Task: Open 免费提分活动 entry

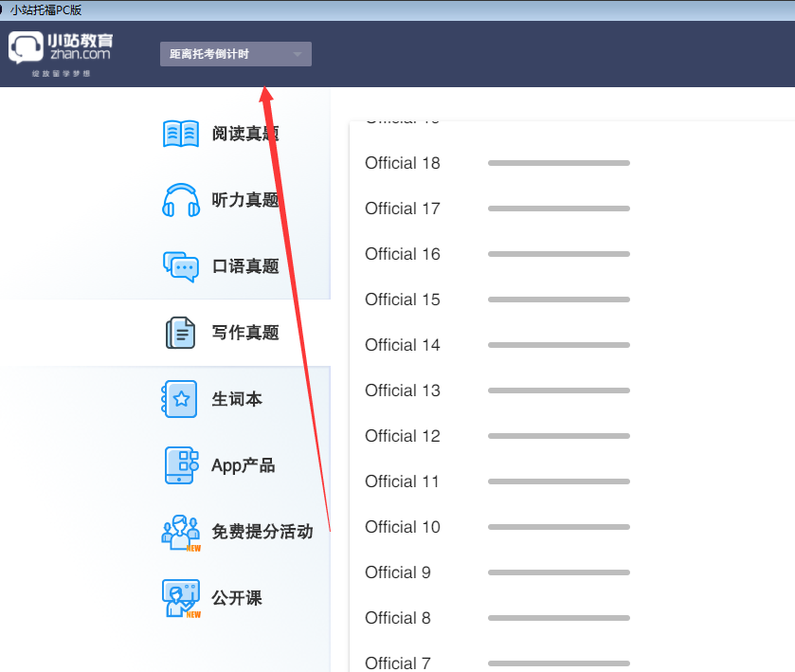Action: [262, 532]
